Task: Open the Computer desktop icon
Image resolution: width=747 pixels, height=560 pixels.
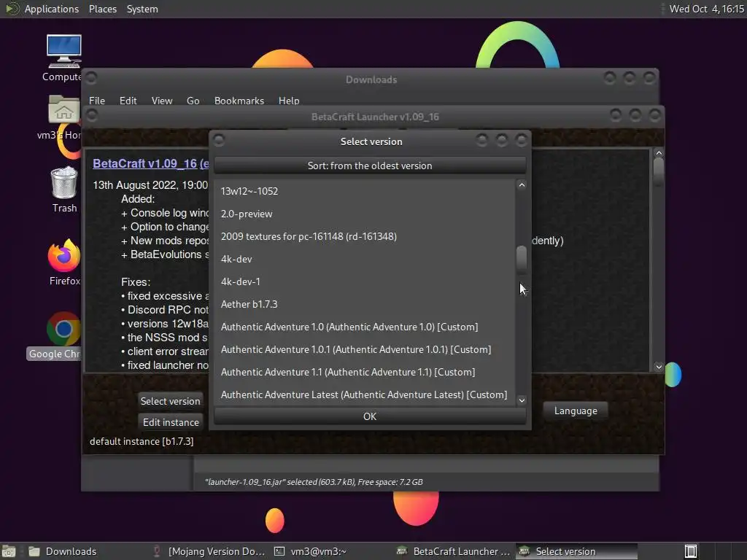Action: coord(64,52)
